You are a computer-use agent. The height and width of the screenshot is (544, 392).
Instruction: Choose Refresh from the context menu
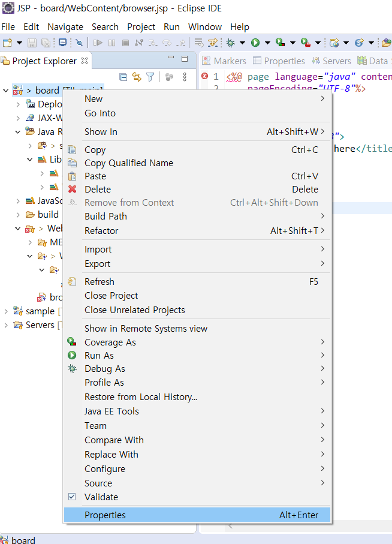click(198, 281)
